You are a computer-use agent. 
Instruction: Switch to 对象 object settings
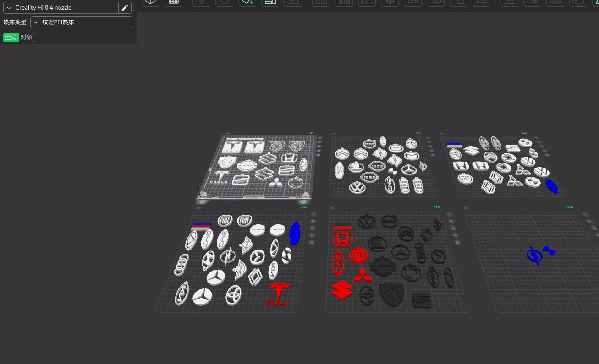pyautogui.click(x=27, y=38)
